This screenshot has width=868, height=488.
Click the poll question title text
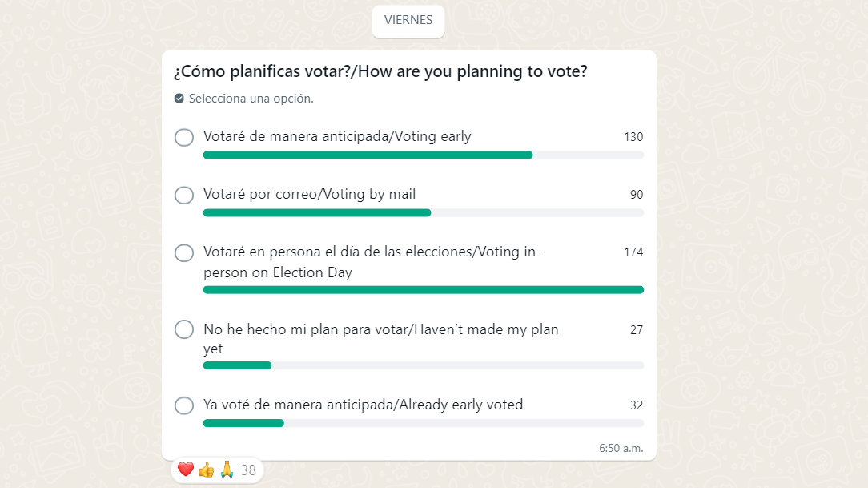coord(380,71)
